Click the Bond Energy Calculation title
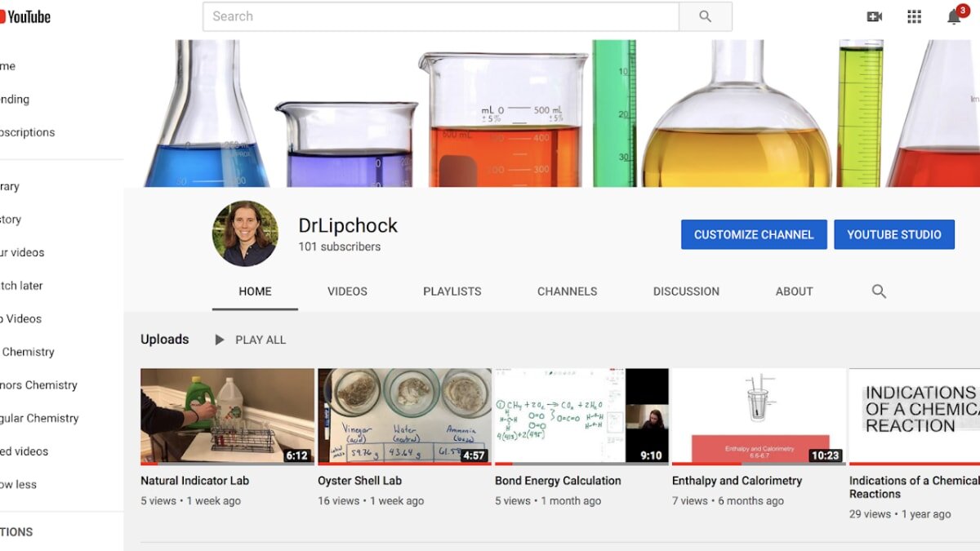This screenshot has width=980, height=551. tap(558, 481)
